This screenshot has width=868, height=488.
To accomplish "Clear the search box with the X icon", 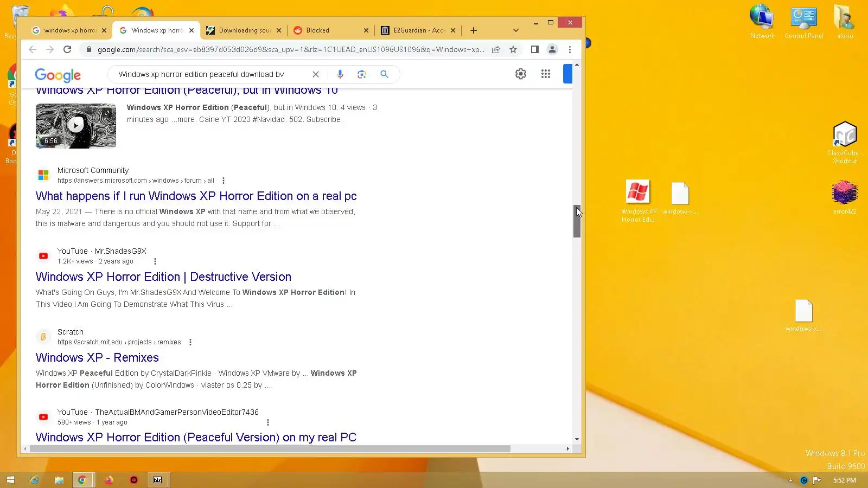I will pos(316,74).
